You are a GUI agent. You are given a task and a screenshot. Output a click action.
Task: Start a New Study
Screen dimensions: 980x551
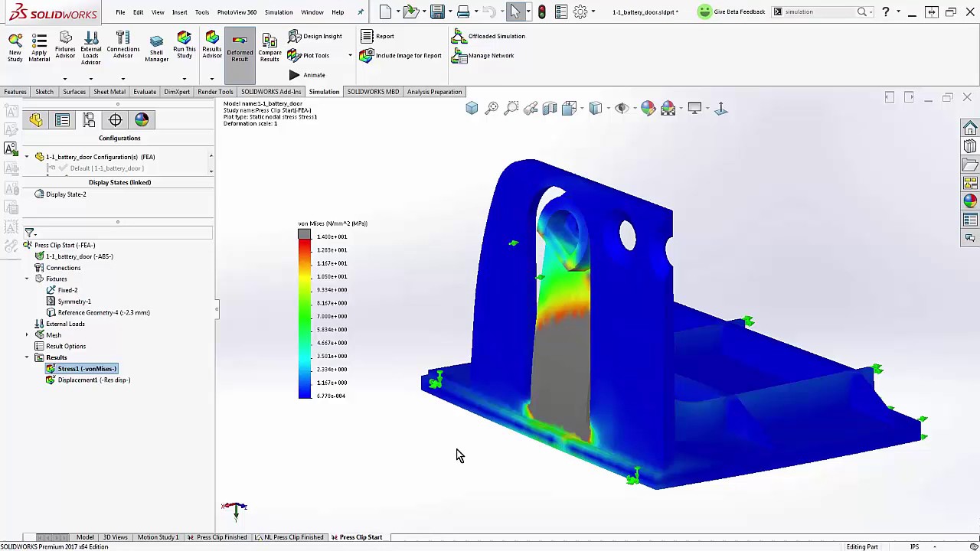click(x=15, y=47)
